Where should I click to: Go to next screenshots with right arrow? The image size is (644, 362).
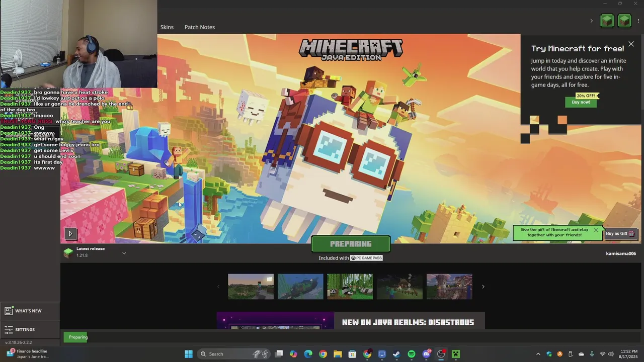[483, 287]
